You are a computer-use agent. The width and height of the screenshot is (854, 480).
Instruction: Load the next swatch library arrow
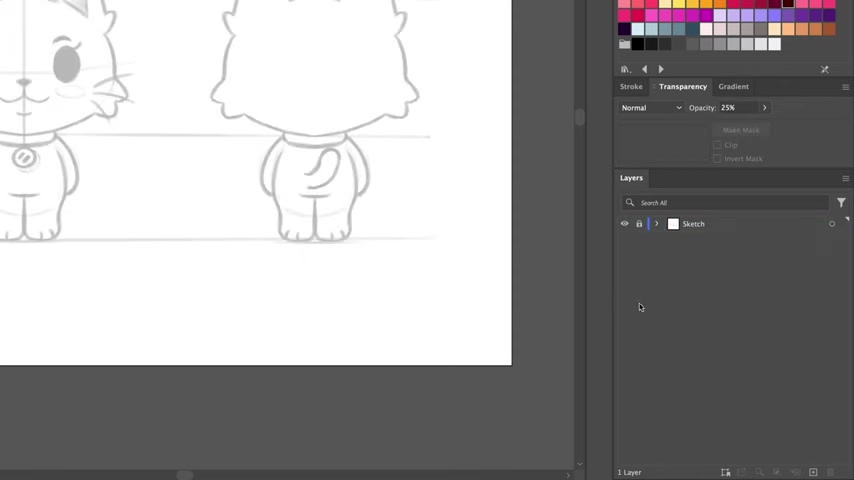[x=661, y=69]
